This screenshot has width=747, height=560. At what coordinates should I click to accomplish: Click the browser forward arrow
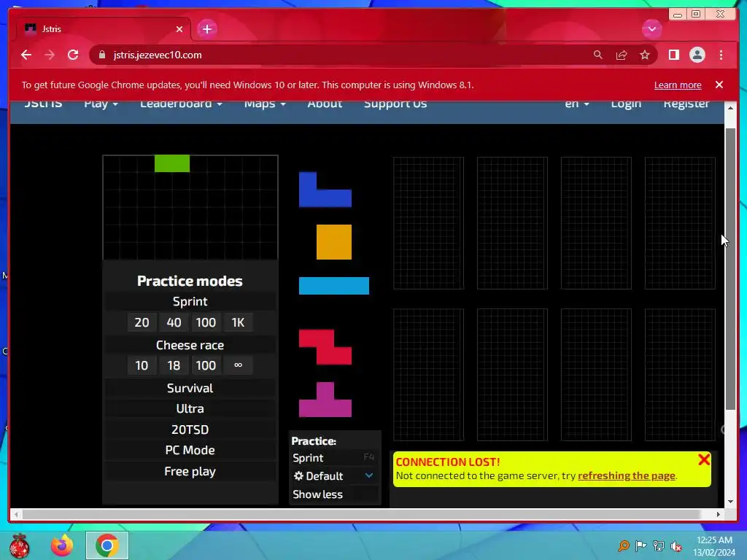50,55
